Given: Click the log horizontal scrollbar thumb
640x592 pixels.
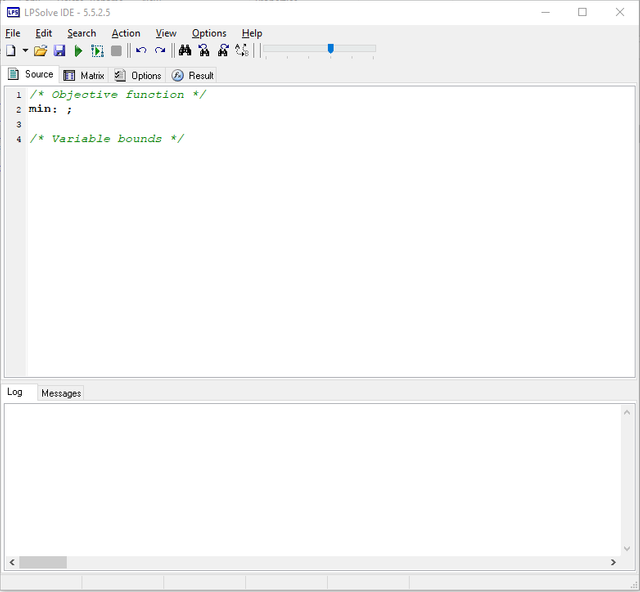Looking at the screenshot, I should point(43,562).
